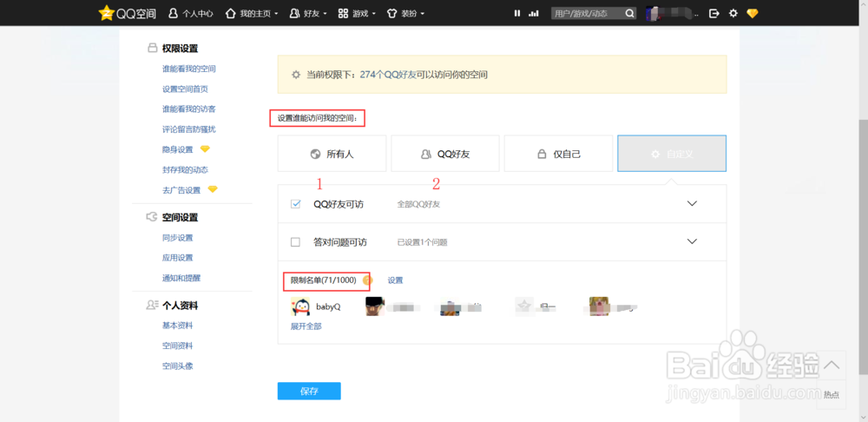Click the babyQ penguin avatar
The height and width of the screenshot is (422, 868).
[300, 307]
